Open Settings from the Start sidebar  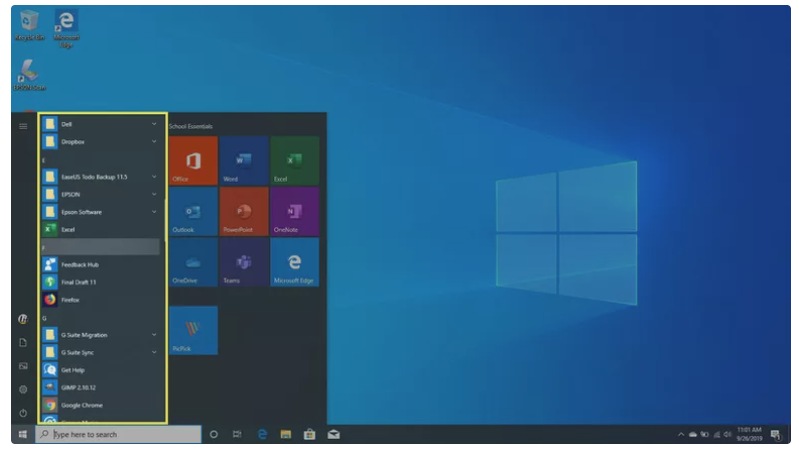pos(23,389)
